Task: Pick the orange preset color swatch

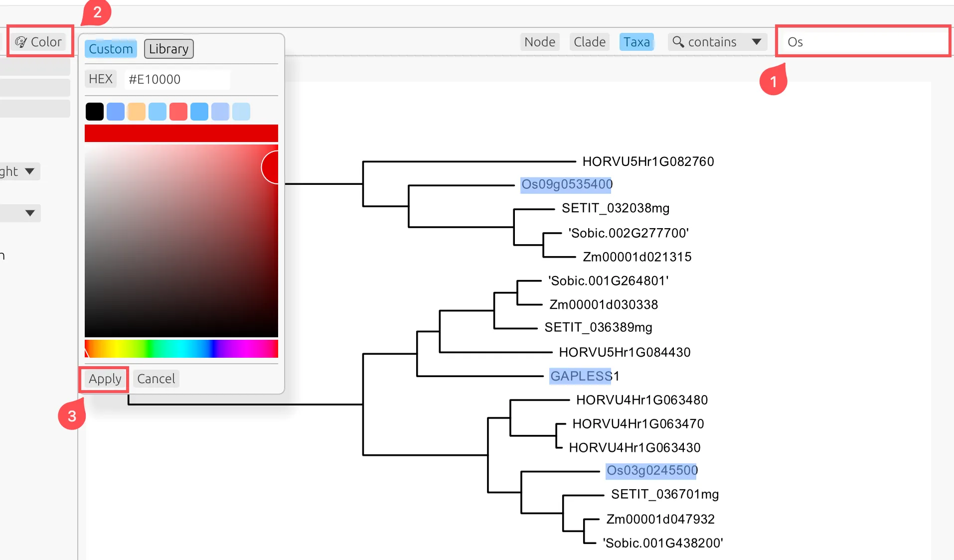Action: (137, 112)
